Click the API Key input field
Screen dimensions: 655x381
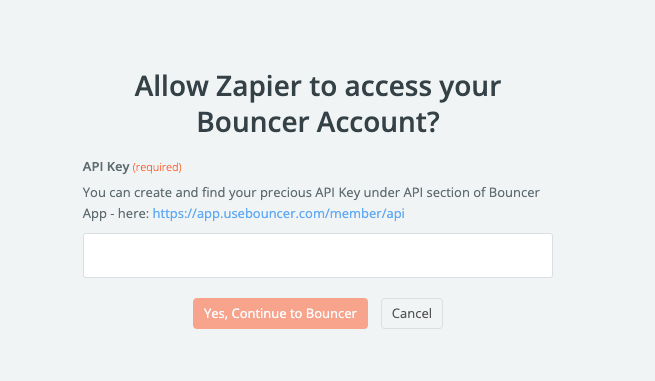point(318,255)
